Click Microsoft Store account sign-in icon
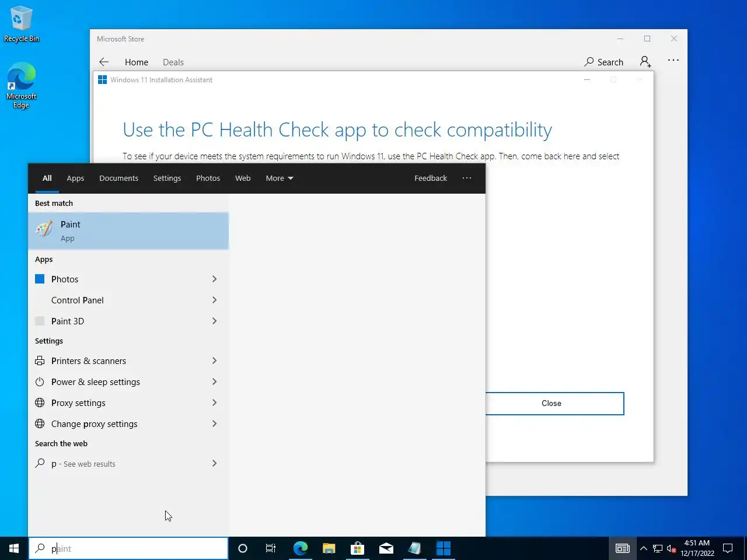Viewport: 747px width, 560px height. (645, 61)
